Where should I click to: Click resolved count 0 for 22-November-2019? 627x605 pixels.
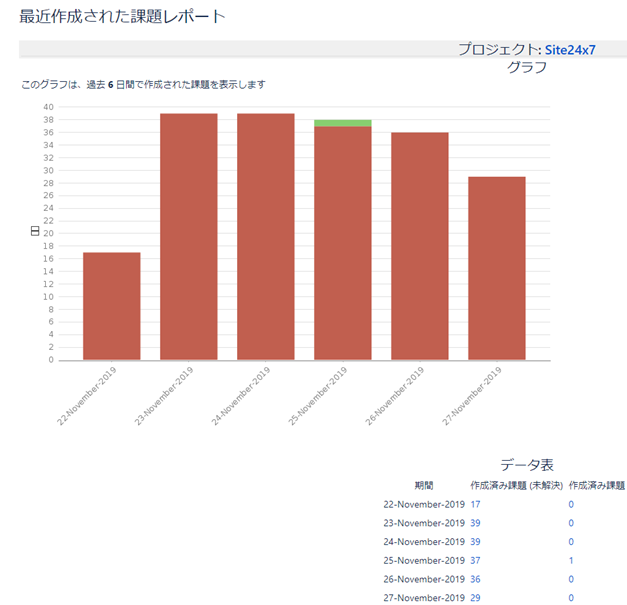571,504
